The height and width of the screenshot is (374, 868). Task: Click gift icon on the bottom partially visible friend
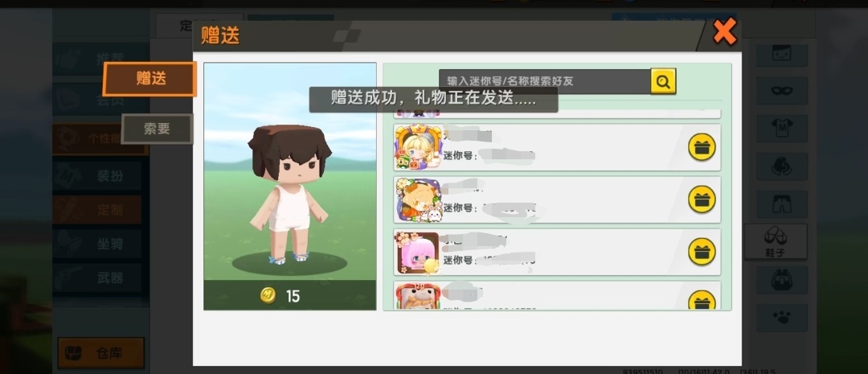click(x=702, y=300)
